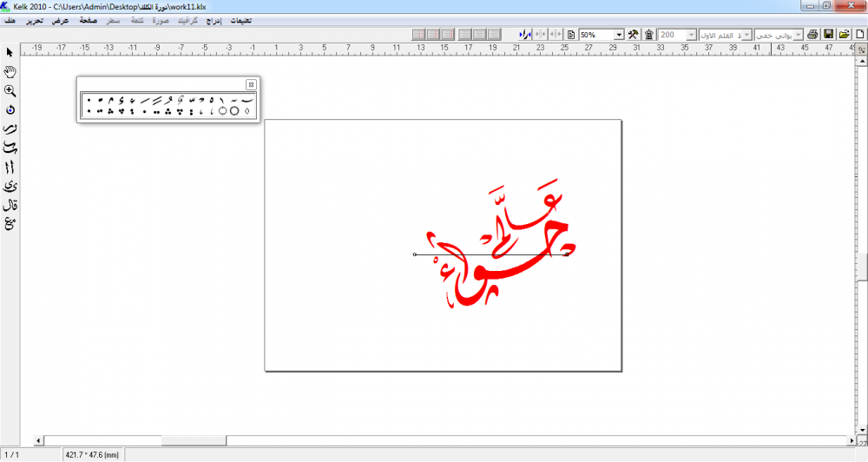
Task: Pick the large circle shape in palette
Action: point(234,111)
